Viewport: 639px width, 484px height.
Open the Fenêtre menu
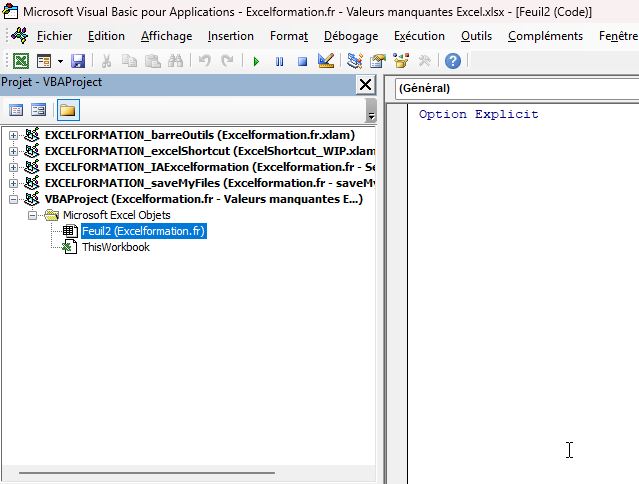618,36
